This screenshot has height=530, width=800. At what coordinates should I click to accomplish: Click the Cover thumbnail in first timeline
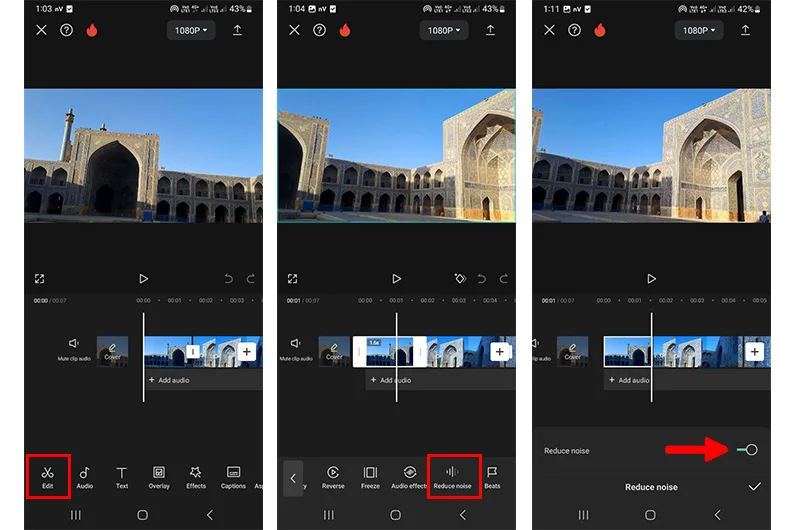112,351
